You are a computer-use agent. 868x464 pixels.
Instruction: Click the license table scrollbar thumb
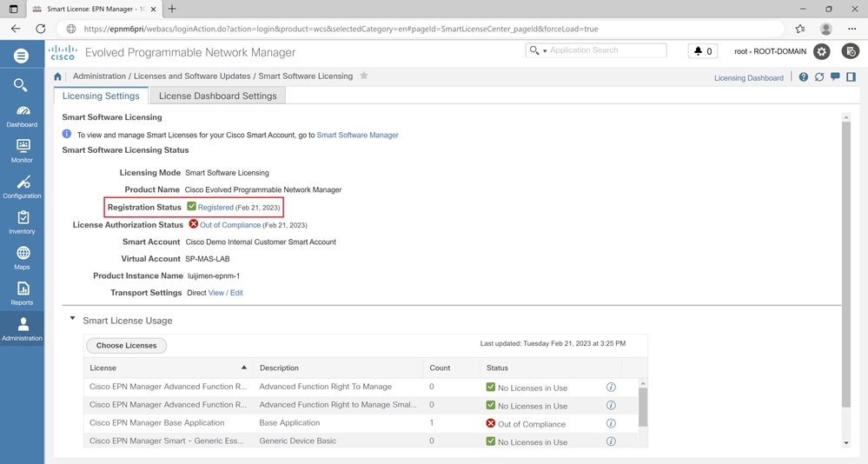[x=643, y=407]
